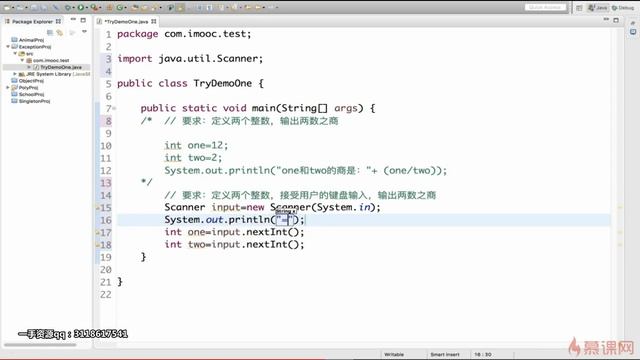
Task: Select SingletonProj in Package Explorer
Action: click(x=34, y=101)
